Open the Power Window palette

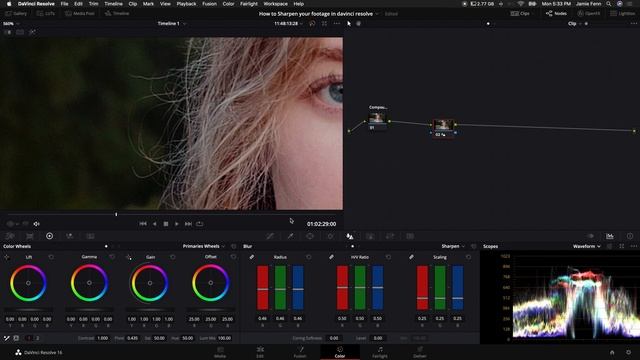pos(310,236)
